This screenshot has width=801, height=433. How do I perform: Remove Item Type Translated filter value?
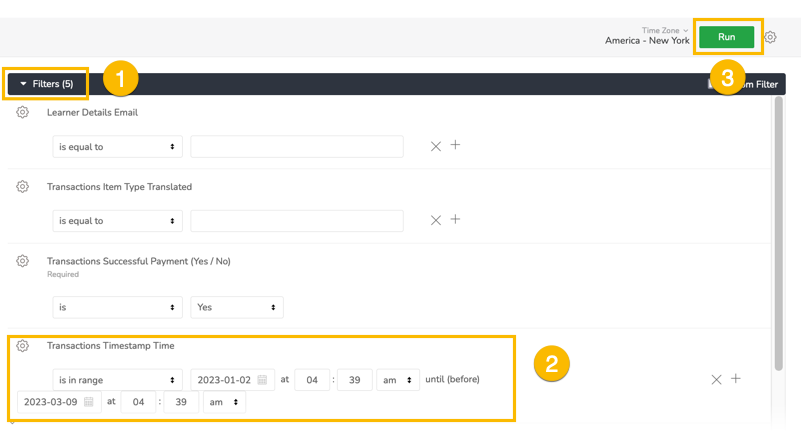coord(436,221)
